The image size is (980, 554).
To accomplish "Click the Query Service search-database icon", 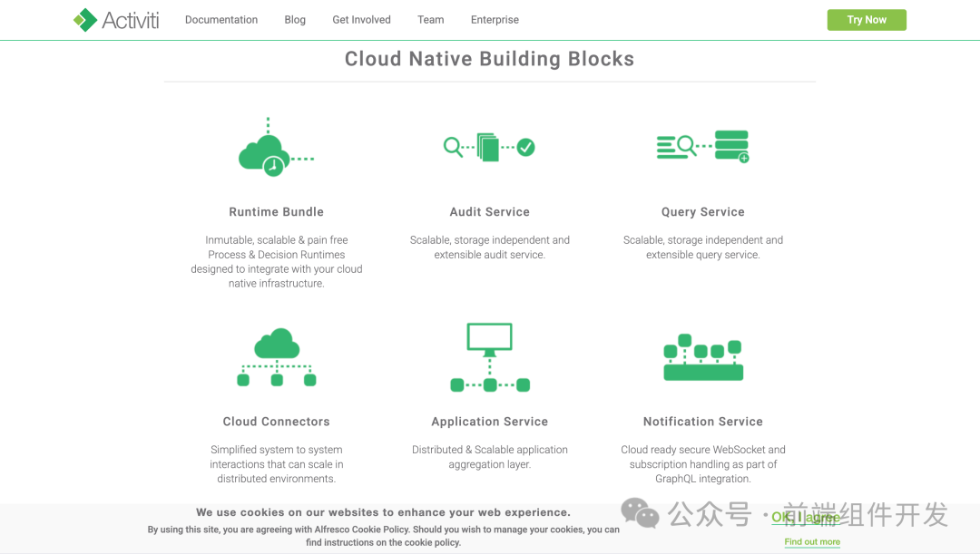I will click(x=702, y=147).
